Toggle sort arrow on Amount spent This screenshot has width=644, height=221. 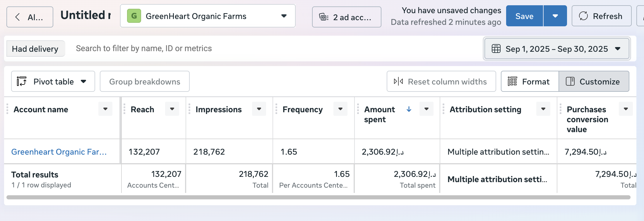pyautogui.click(x=409, y=109)
